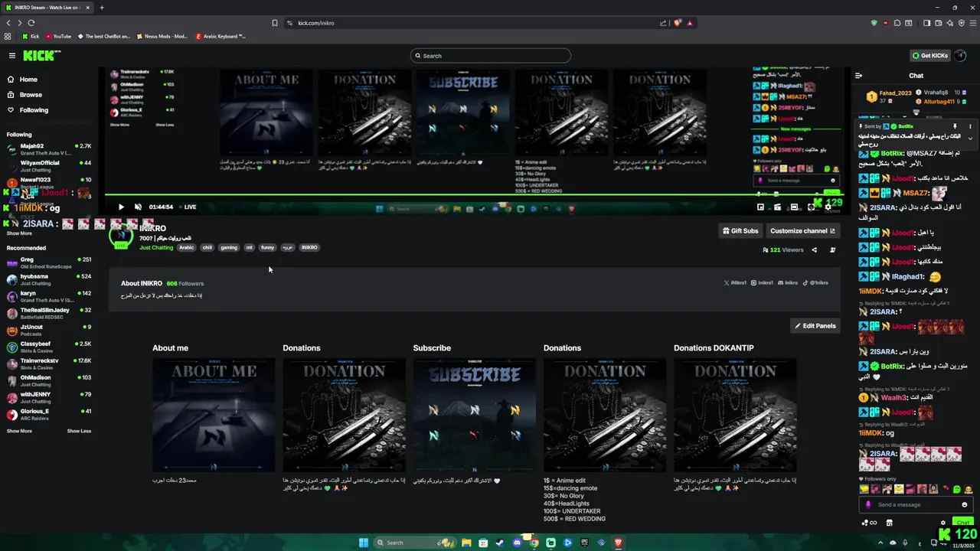Open Greg Old School RuneScape channel

coord(49,262)
